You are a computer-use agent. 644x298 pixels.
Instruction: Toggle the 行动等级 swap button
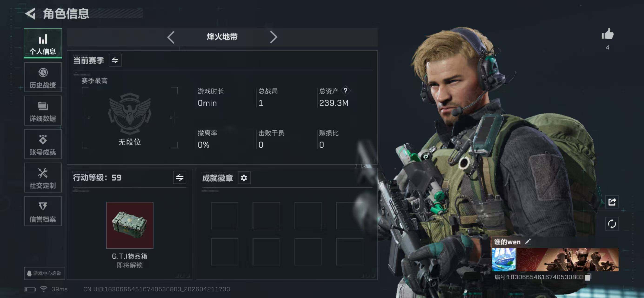point(180,178)
